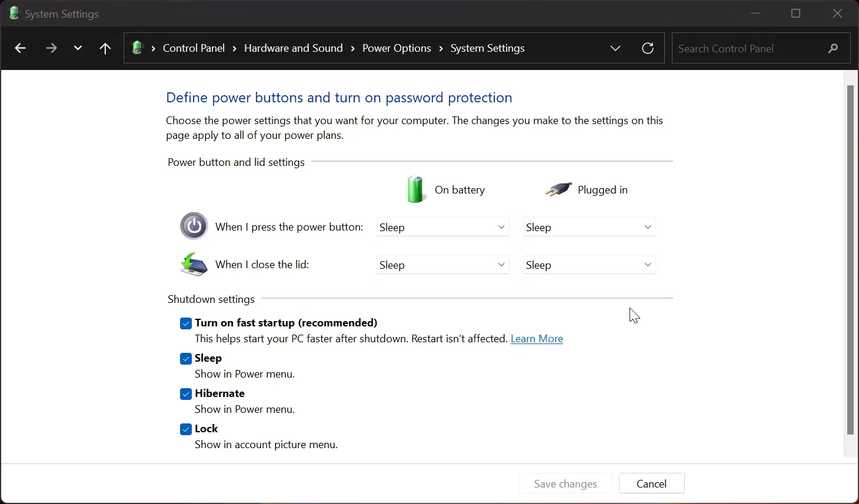Disable Turn on fast startup
This screenshot has width=859, height=504.
click(185, 323)
